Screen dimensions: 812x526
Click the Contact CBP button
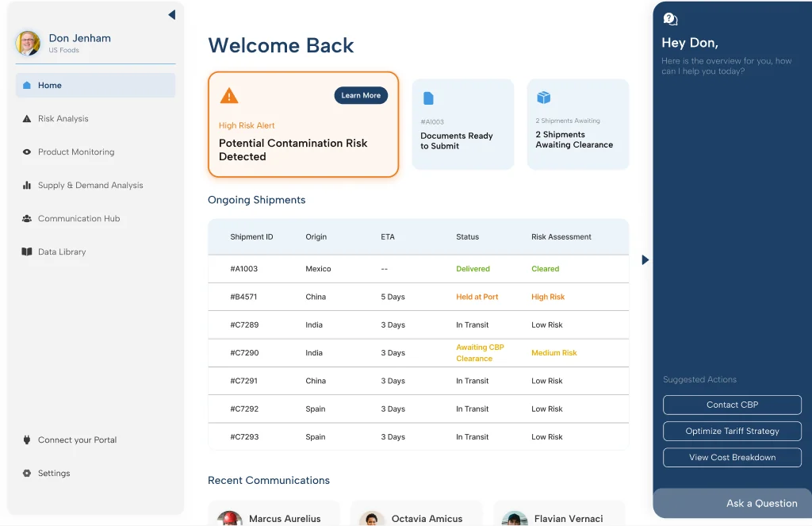(732, 405)
